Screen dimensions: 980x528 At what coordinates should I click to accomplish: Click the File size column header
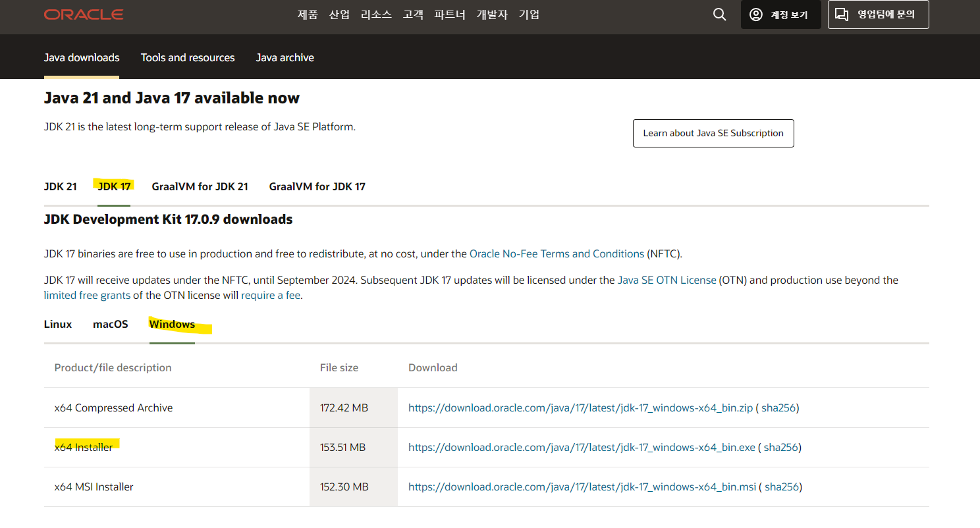point(339,367)
